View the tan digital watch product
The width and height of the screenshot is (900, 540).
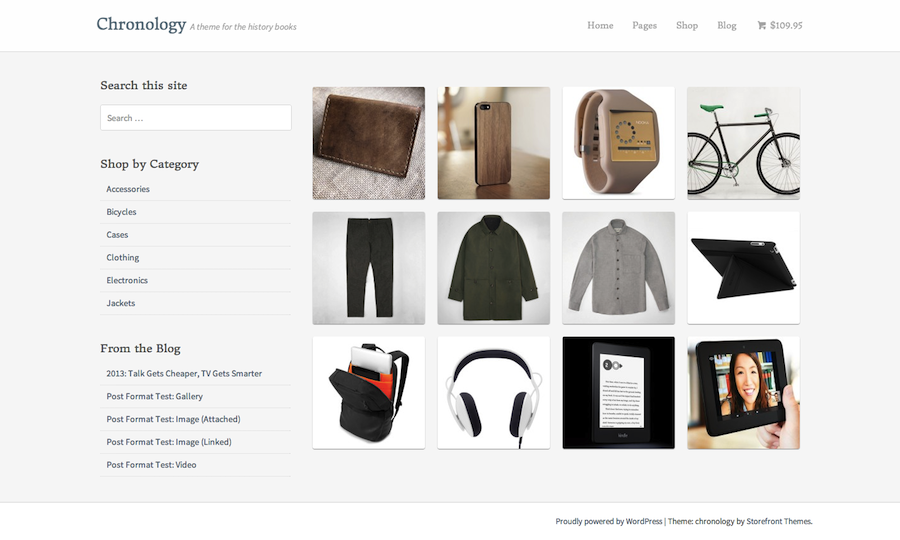619,143
